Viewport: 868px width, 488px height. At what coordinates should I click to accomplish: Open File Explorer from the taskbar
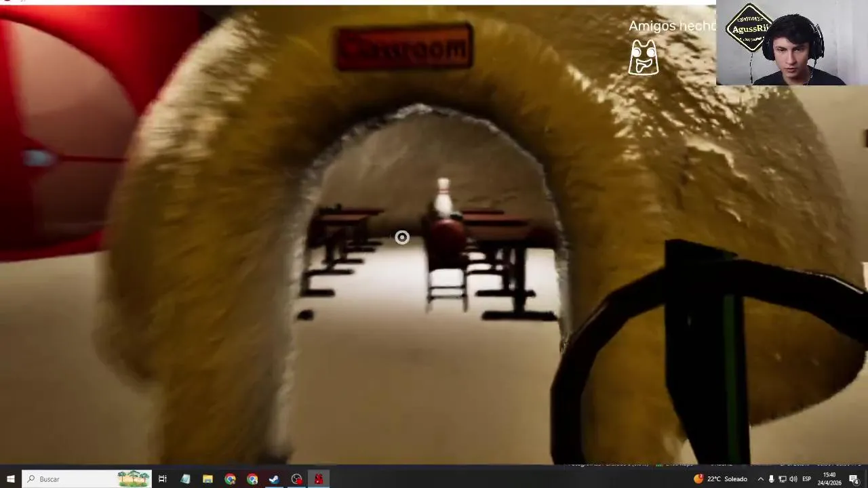tap(208, 479)
